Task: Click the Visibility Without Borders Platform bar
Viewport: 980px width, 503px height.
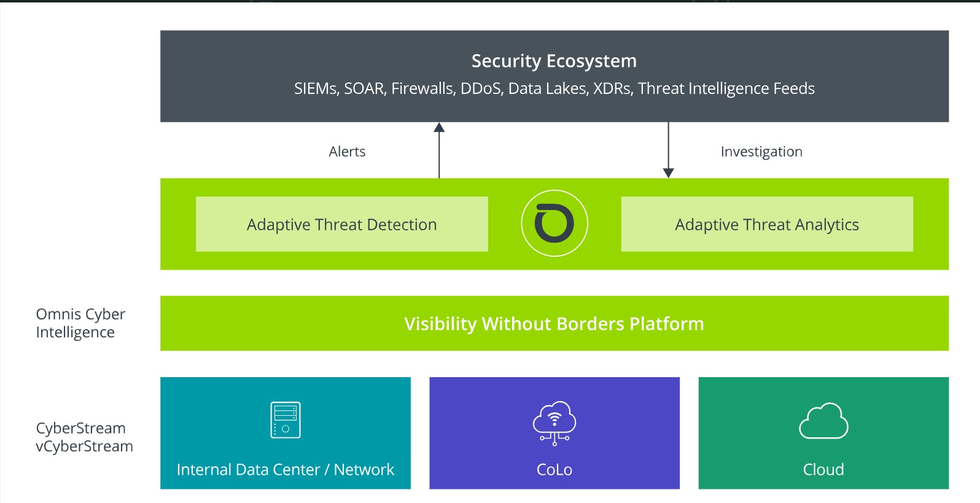Action: 554,324
